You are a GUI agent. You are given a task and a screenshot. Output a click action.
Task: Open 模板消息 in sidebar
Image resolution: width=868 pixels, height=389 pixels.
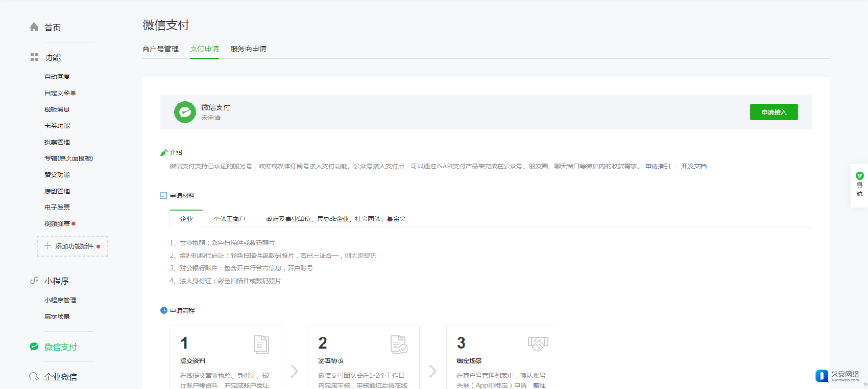click(57, 109)
